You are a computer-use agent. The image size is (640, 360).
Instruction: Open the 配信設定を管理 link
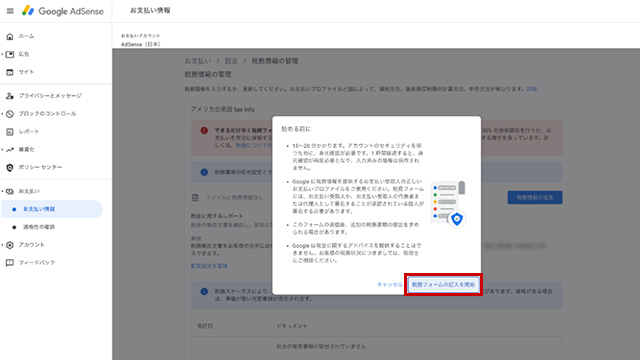pos(209,266)
